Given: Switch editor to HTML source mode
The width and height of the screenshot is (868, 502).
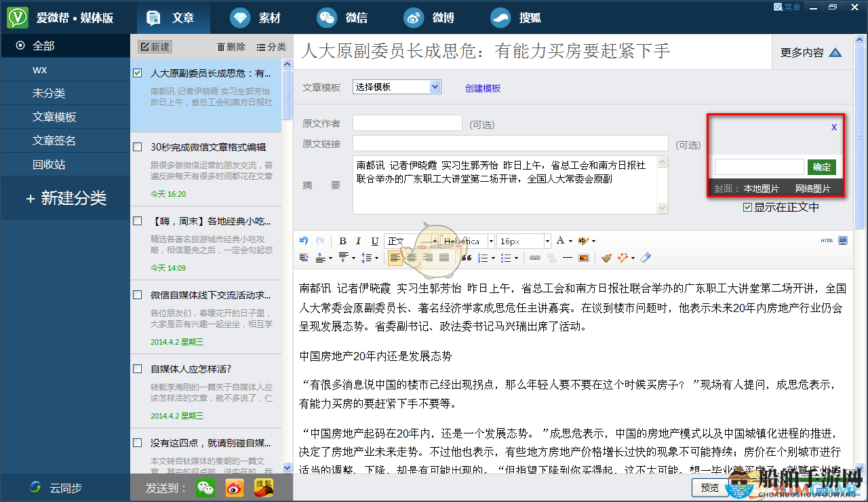Looking at the screenshot, I should [x=827, y=241].
